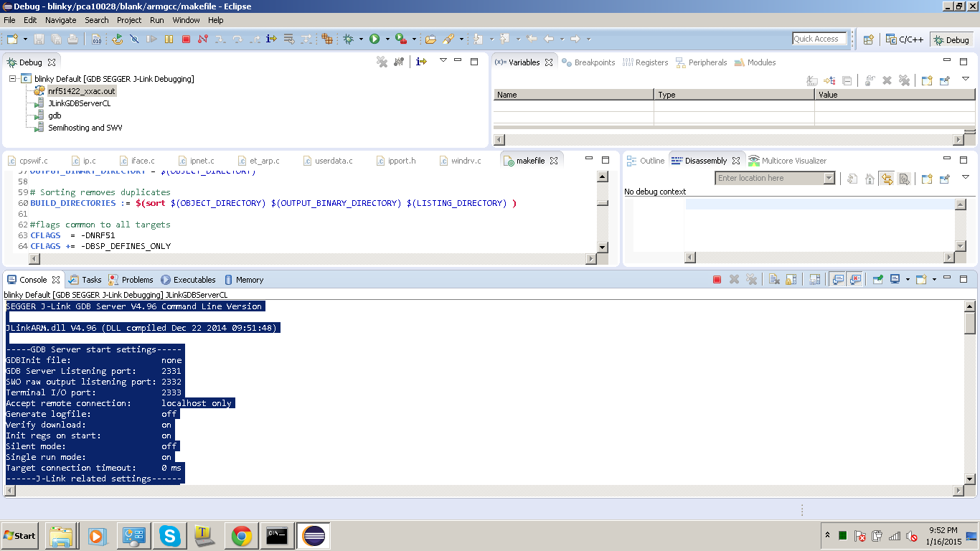The height and width of the screenshot is (551, 980).
Task: Switch to the Breakpoints tab
Action: 588,62
